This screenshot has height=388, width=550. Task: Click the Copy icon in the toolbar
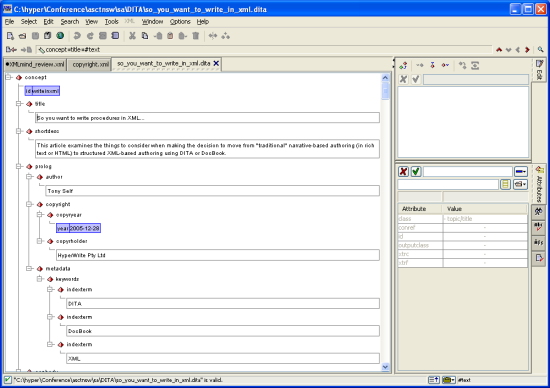click(145, 36)
